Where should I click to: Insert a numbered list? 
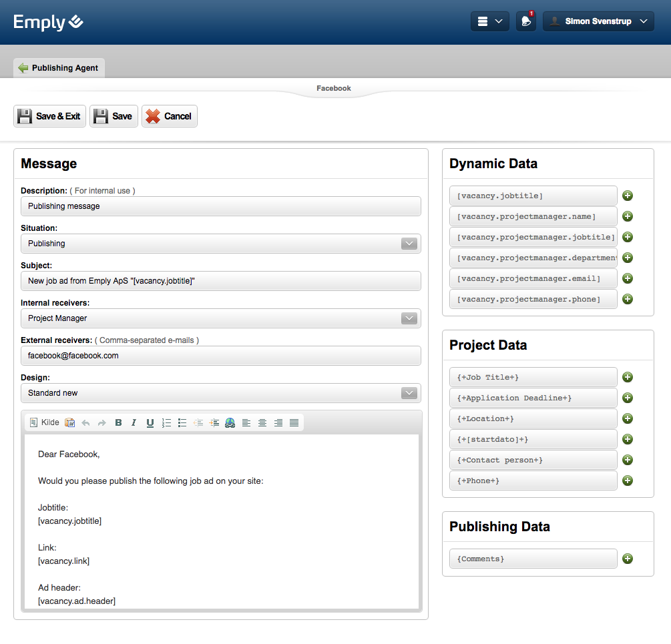[x=166, y=422]
